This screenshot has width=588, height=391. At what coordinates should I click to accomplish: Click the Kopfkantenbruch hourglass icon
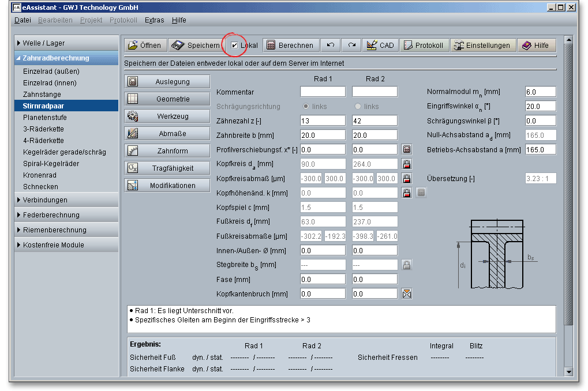click(407, 294)
